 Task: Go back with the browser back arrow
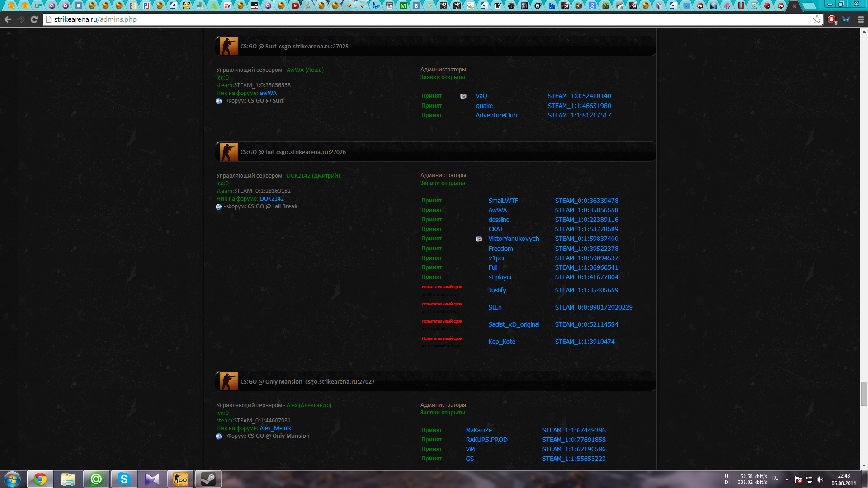[x=8, y=19]
